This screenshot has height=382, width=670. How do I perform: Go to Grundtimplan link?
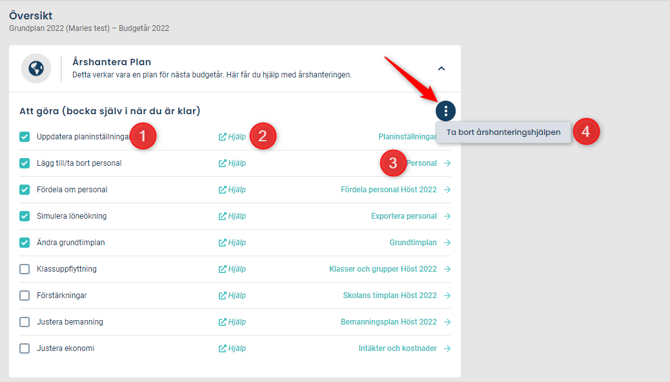coord(413,243)
